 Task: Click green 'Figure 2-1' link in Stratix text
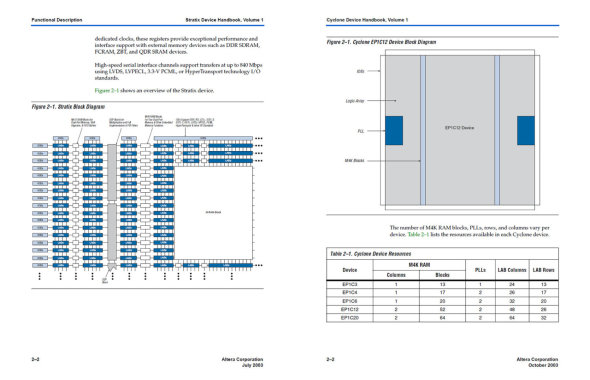click(106, 91)
